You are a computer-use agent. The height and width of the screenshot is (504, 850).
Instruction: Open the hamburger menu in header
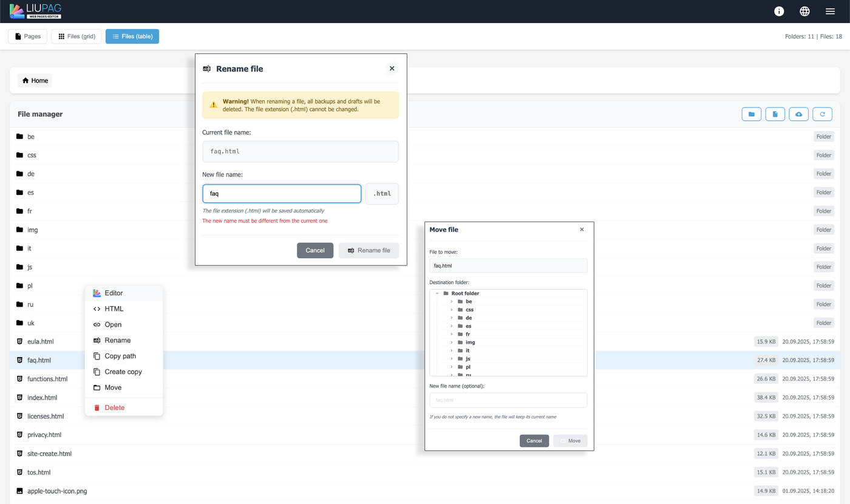point(830,12)
